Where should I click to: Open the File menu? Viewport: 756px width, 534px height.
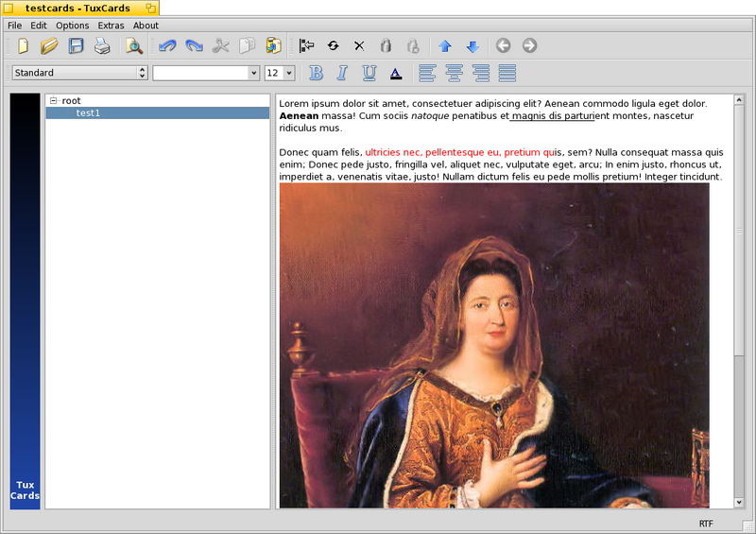pyautogui.click(x=14, y=26)
